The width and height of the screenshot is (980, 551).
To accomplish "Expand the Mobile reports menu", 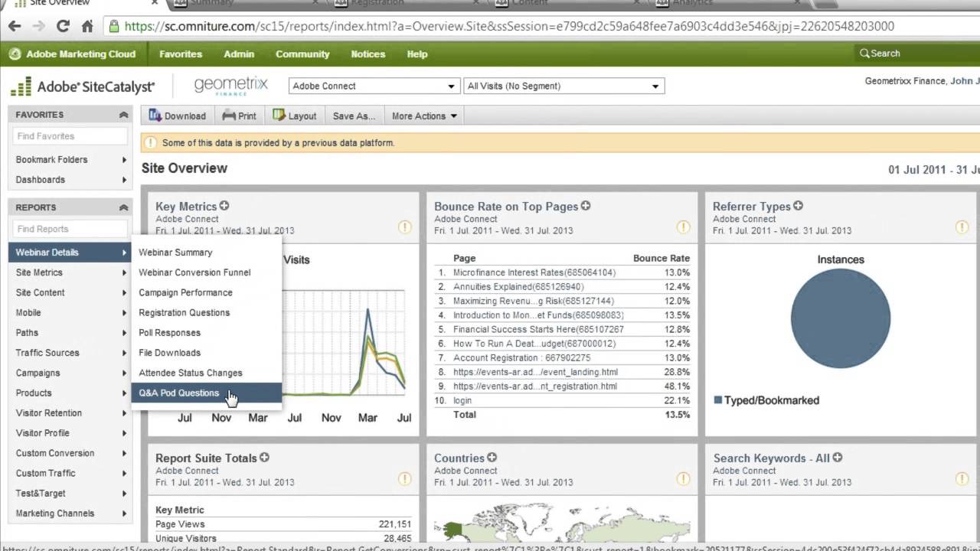I will [x=70, y=312].
